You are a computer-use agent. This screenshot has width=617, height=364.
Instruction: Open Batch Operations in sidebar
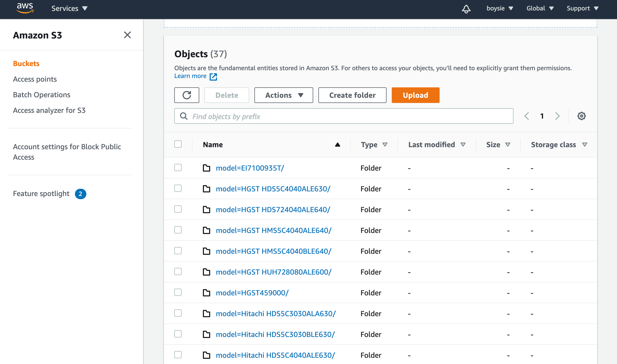42,95
